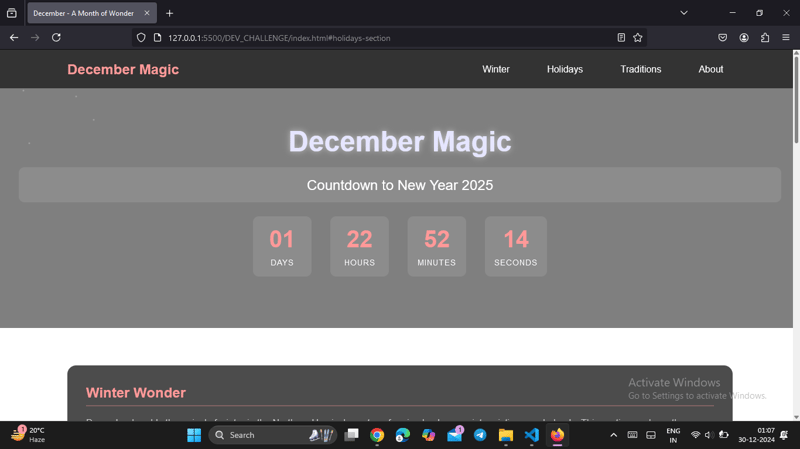Screen dimensions: 800x449
Task: Click the touch keyboard tray icon
Action: 632,435
